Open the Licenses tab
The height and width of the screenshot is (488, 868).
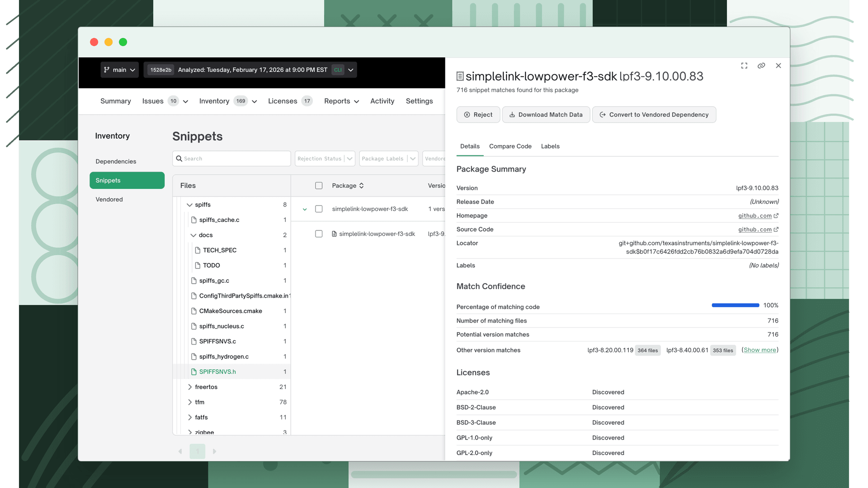click(x=290, y=101)
